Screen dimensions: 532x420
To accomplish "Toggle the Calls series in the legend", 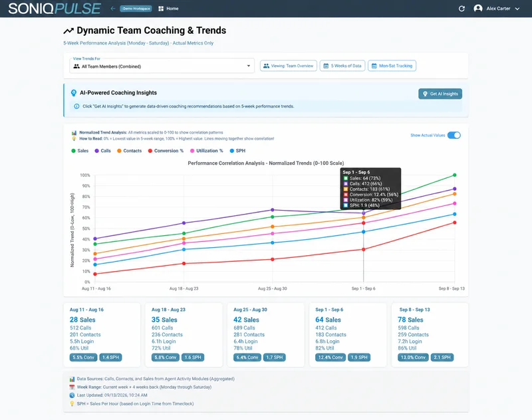I will coord(102,151).
